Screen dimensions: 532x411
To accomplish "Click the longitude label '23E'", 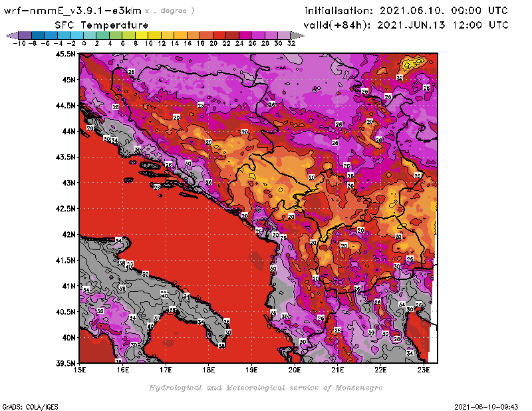I will pyautogui.click(x=424, y=370).
